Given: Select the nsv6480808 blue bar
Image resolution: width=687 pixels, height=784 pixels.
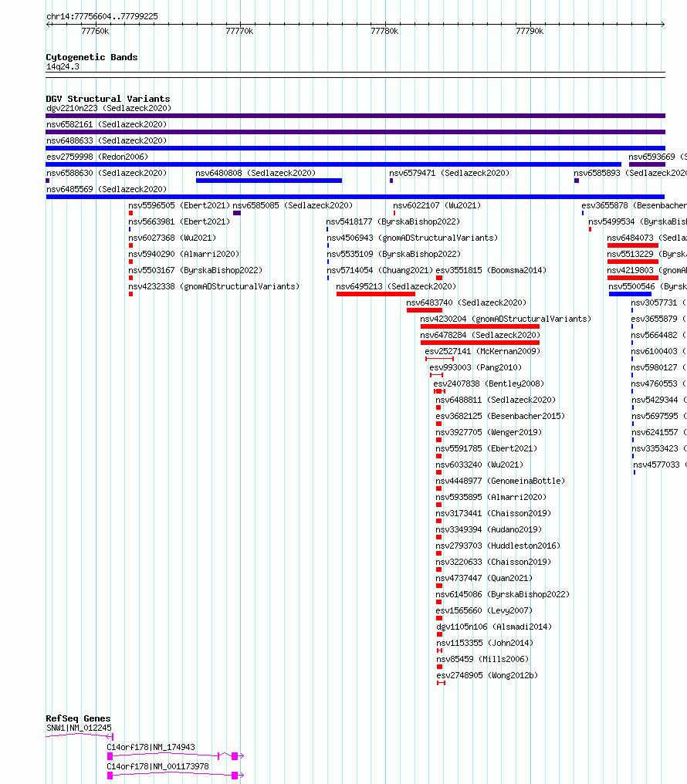Looking at the screenshot, I should [269, 181].
